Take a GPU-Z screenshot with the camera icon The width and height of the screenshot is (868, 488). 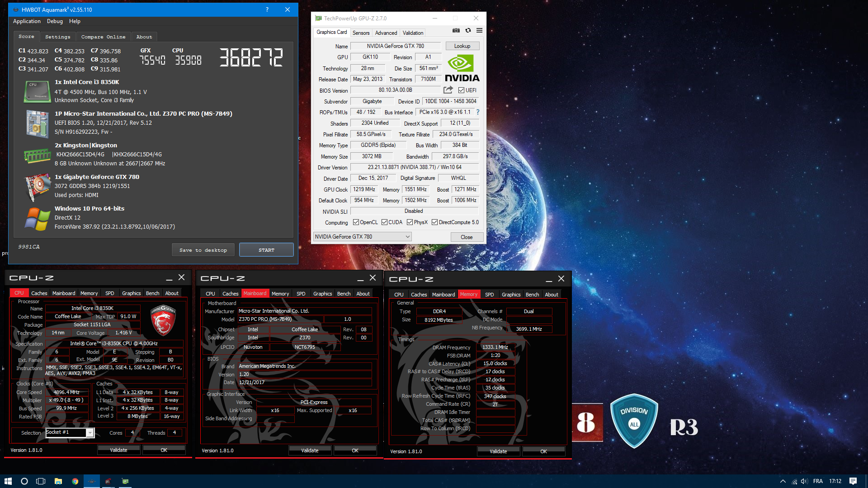click(456, 30)
